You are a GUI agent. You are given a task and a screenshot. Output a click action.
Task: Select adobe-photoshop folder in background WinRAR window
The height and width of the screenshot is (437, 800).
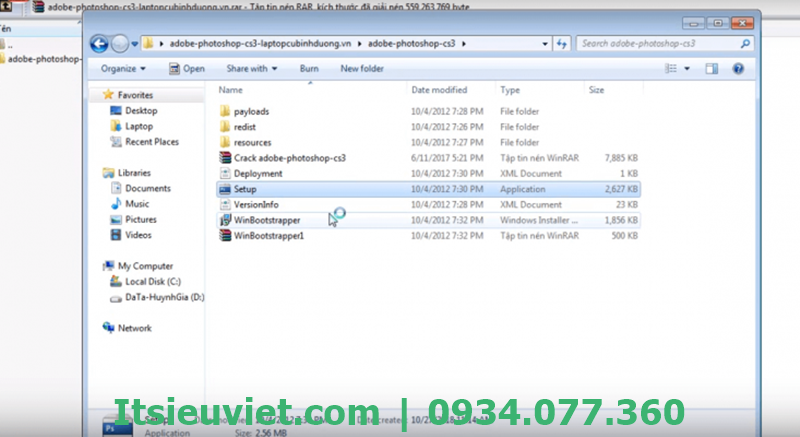[x=41, y=59]
